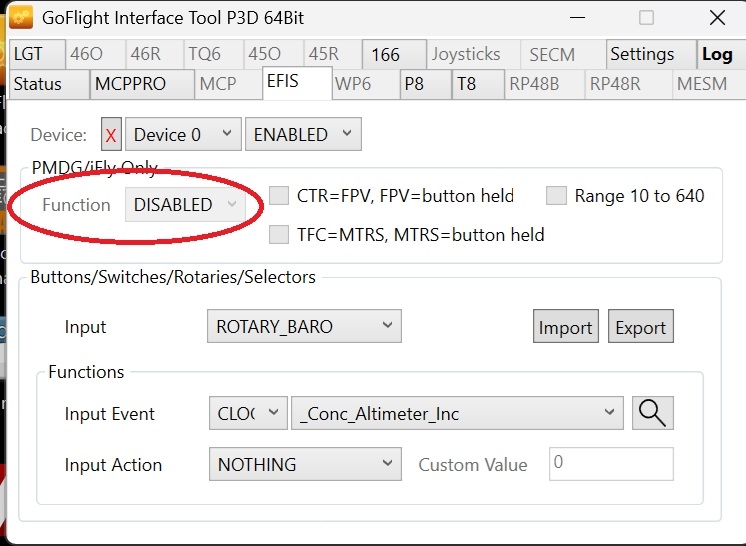Open the Joysticks tab

pos(474,54)
